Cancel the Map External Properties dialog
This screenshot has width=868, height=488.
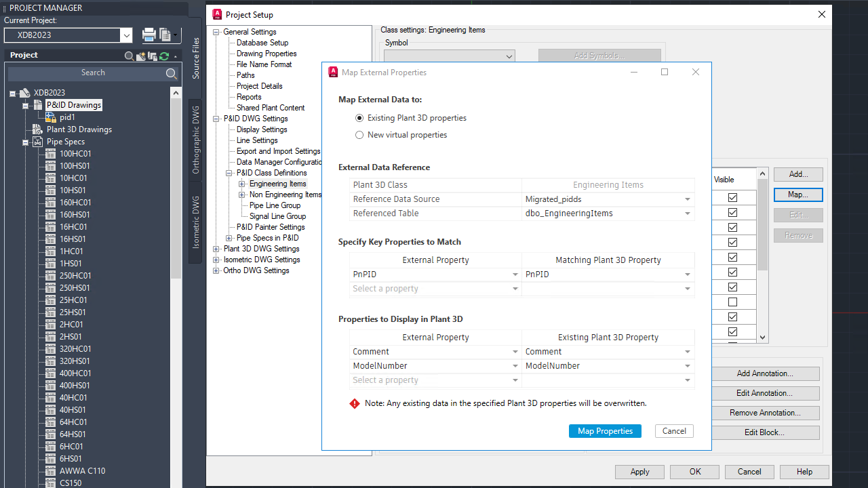[x=674, y=431]
